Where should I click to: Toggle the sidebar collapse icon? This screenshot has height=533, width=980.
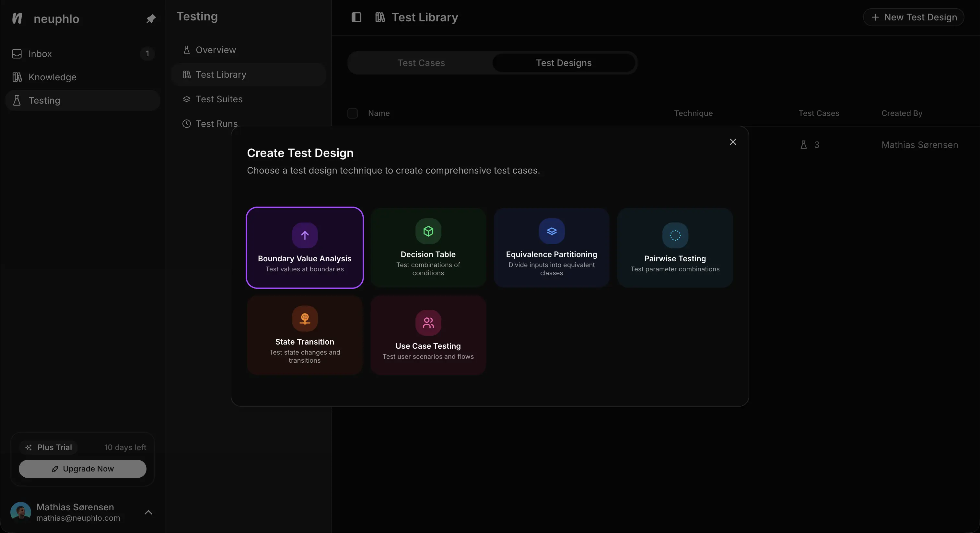point(356,17)
